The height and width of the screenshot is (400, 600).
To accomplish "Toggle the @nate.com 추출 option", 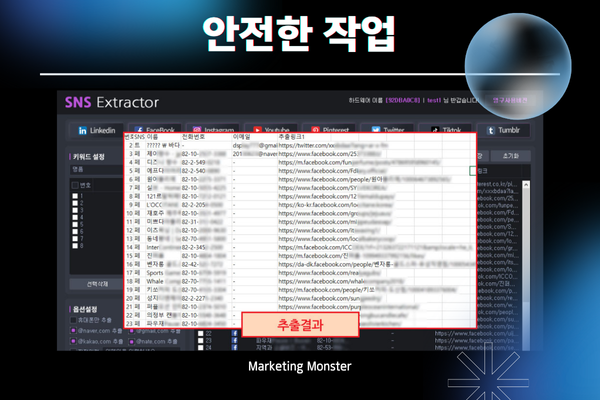I will point(132,341).
